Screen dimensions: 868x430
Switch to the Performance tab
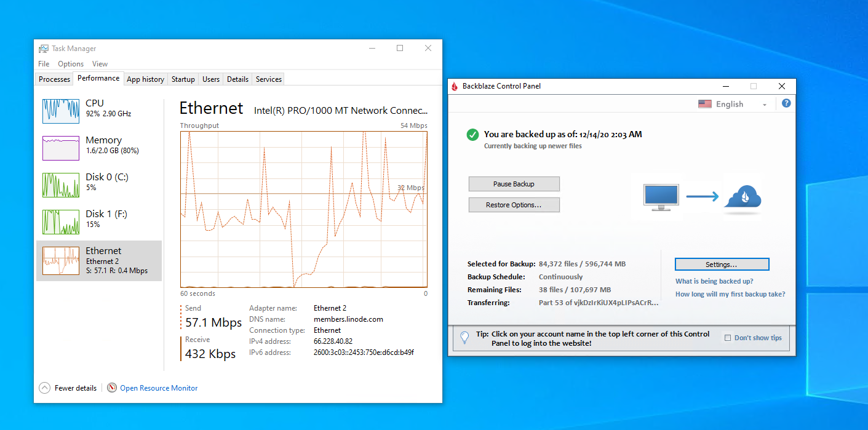[x=98, y=78]
